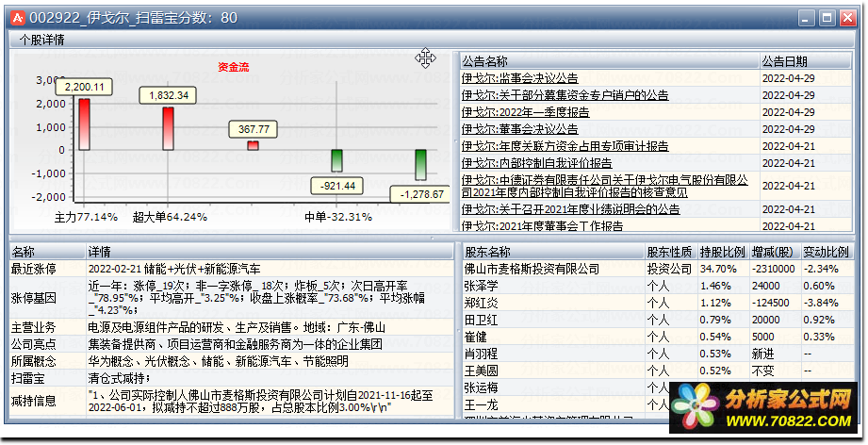Open the 个股详情 menu

(x=41, y=40)
